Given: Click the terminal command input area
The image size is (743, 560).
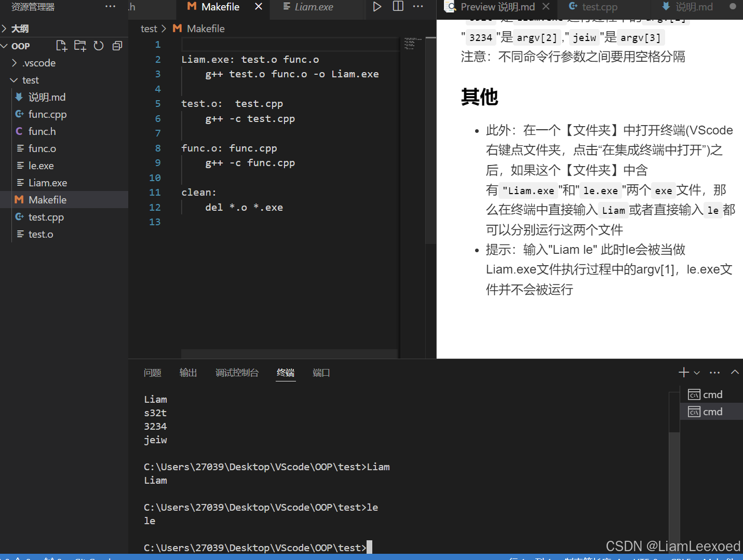Looking at the screenshot, I should click(x=370, y=547).
